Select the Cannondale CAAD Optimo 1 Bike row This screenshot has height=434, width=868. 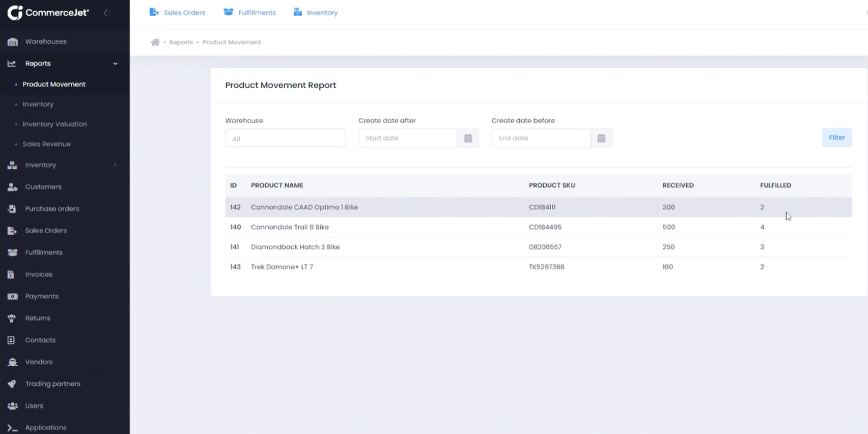coord(539,207)
